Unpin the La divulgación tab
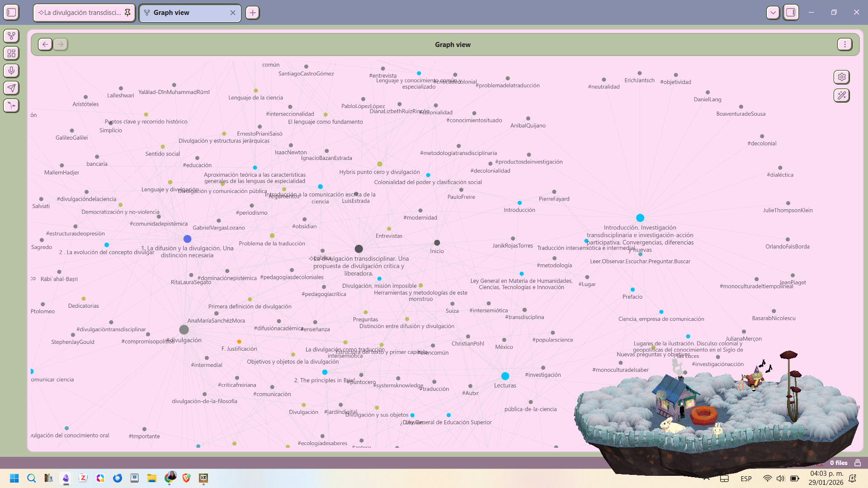This screenshot has width=868, height=488. click(128, 13)
